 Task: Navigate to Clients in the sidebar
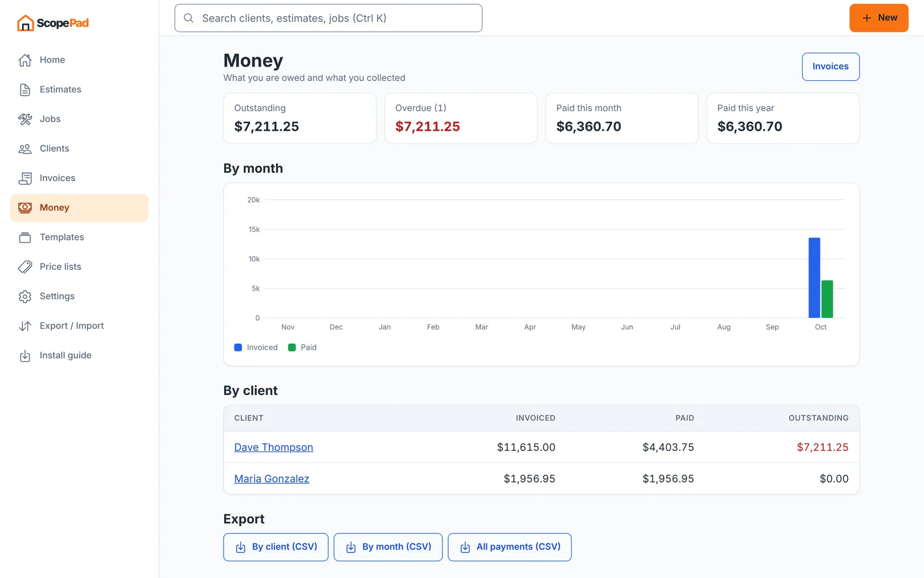[x=79, y=149]
